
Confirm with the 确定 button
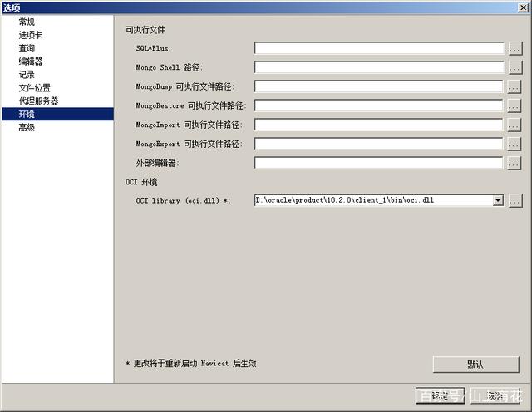[x=441, y=395]
